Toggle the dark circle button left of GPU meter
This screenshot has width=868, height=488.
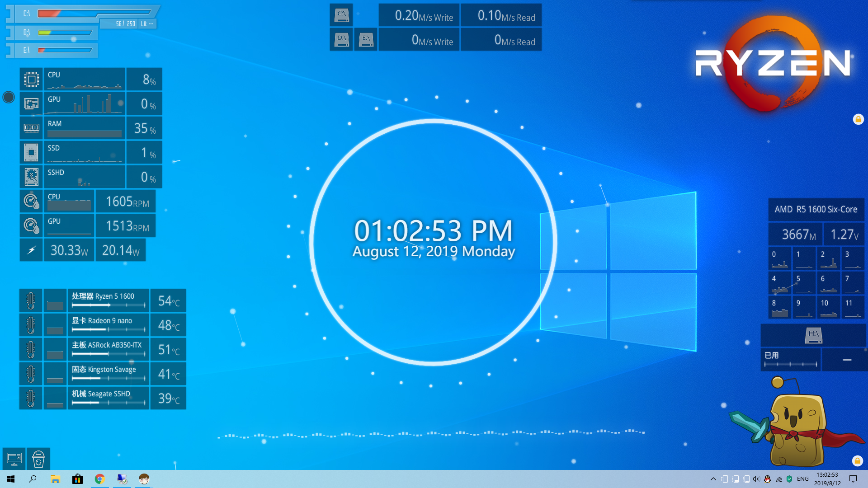9,97
